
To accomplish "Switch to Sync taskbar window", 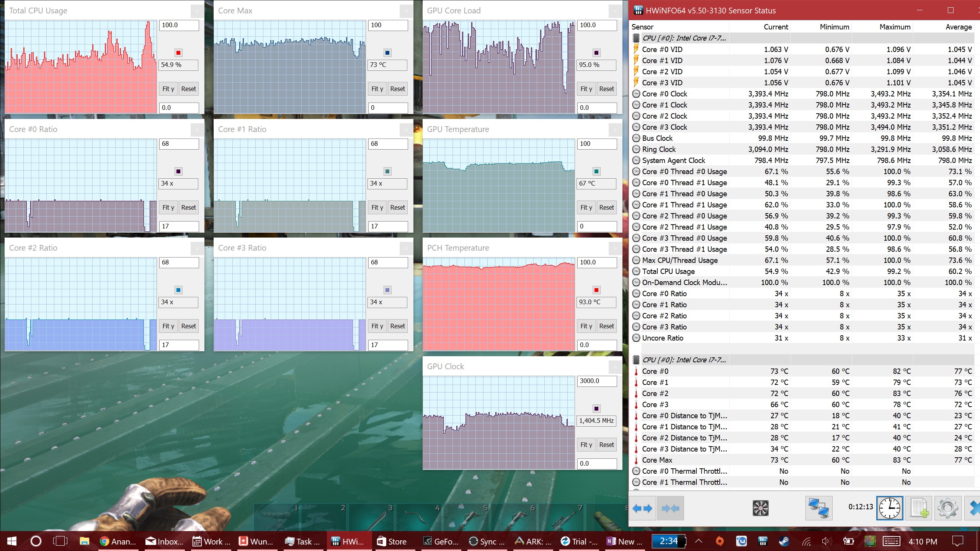I will [487, 541].
